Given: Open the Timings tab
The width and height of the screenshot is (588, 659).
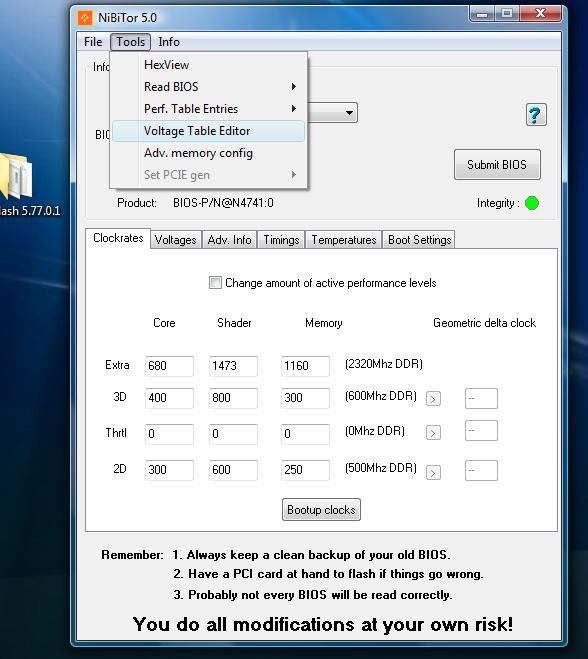Looking at the screenshot, I should click(x=281, y=240).
